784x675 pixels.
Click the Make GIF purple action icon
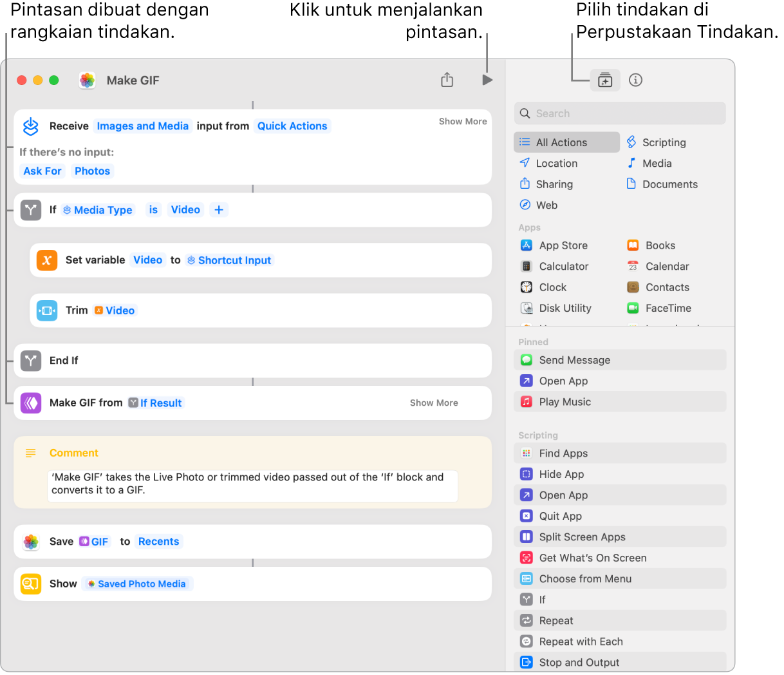[x=31, y=403]
